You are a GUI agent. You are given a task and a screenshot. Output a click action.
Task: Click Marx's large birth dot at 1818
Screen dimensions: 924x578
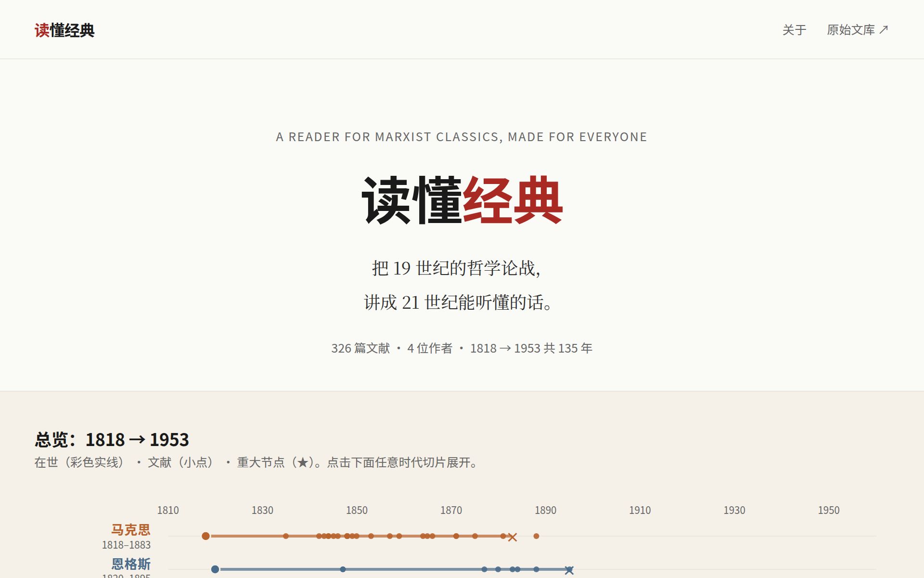205,536
